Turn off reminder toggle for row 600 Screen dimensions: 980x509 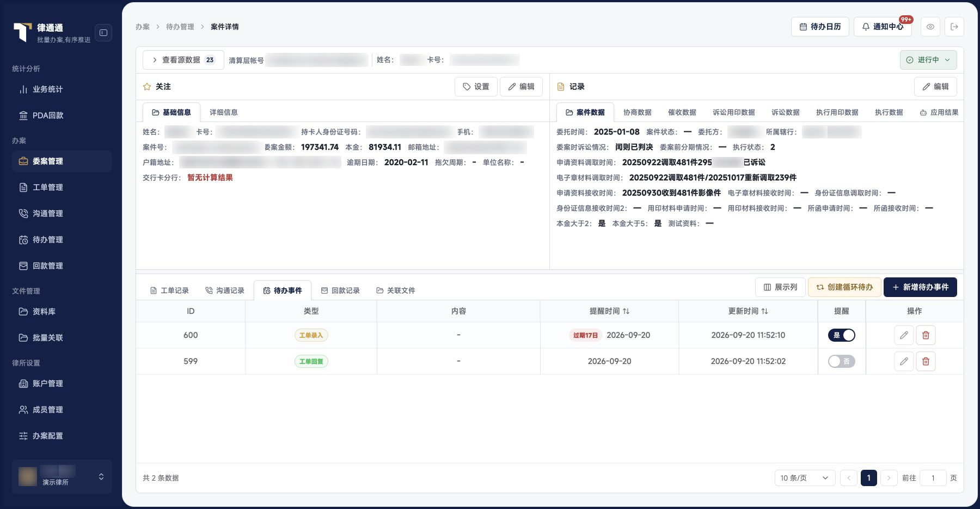coord(842,335)
